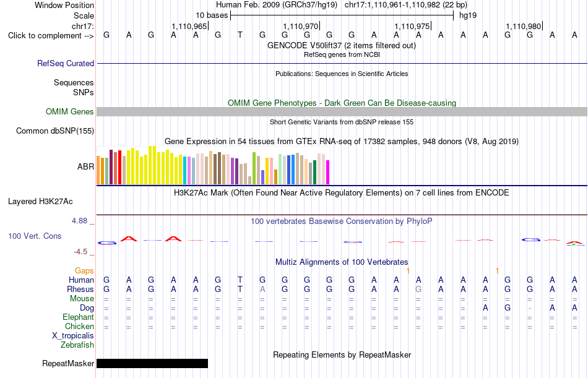Open the 'OMIM Genes' track label
The height and width of the screenshot is (378, 588).
click(x=69, y=112)
